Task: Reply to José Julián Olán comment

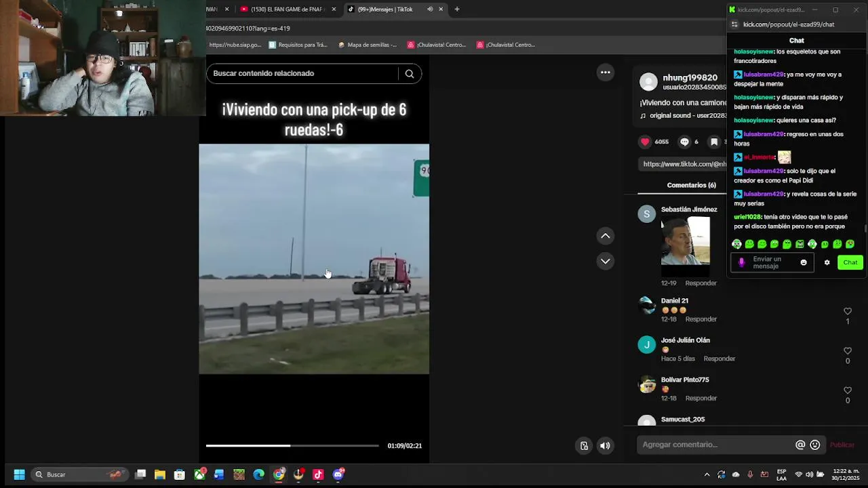Action: click(x=719, y=359)
